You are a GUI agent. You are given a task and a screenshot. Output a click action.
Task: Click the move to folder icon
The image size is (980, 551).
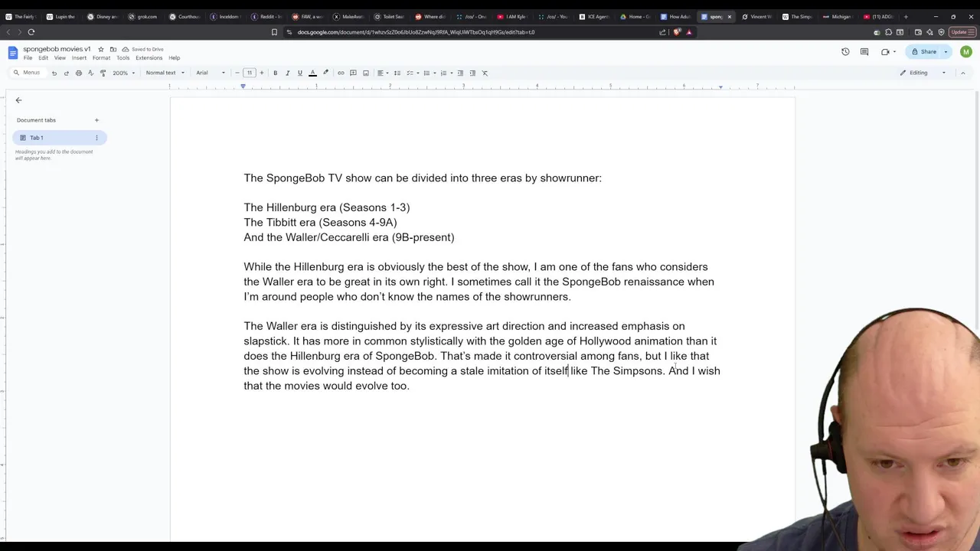(113, 49)
